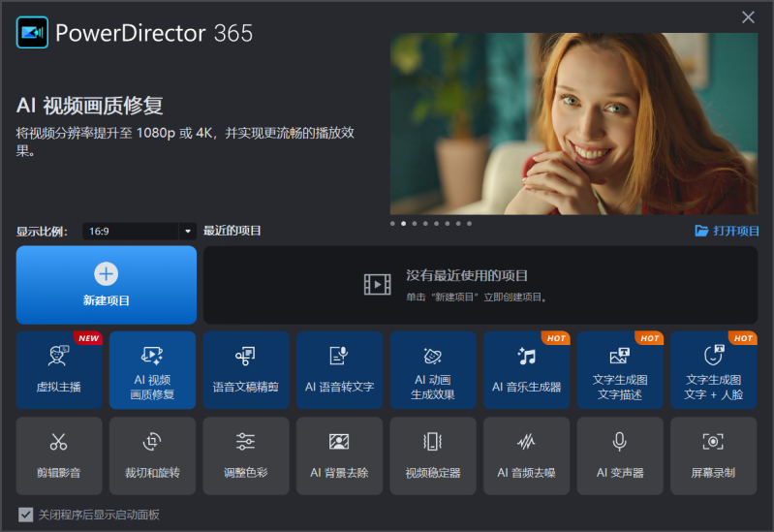Image resolution: width=774 pixels, height=532 pixels.
Task: Select the third carousel dot
Action: (x=415, y=224)
